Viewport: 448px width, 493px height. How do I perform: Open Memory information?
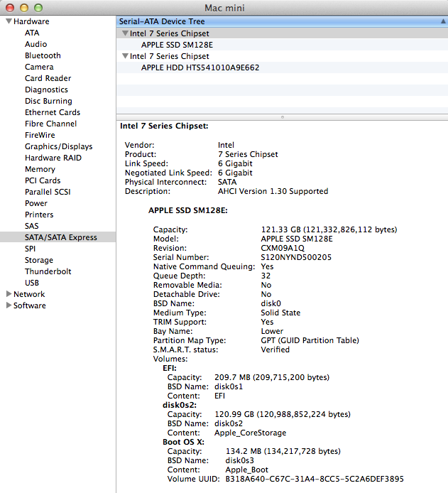click(40, 169)
